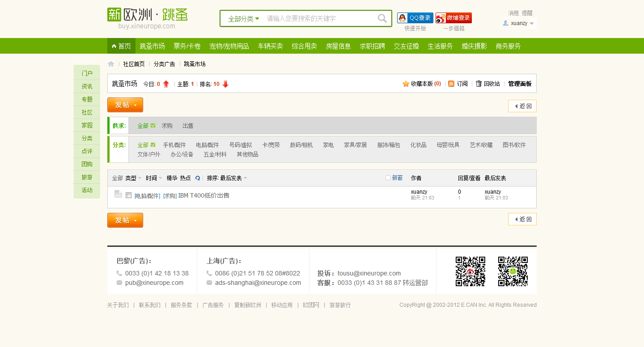Select the 全部 option in 供求 filter

pyautogui.click(x=142, y=126)
